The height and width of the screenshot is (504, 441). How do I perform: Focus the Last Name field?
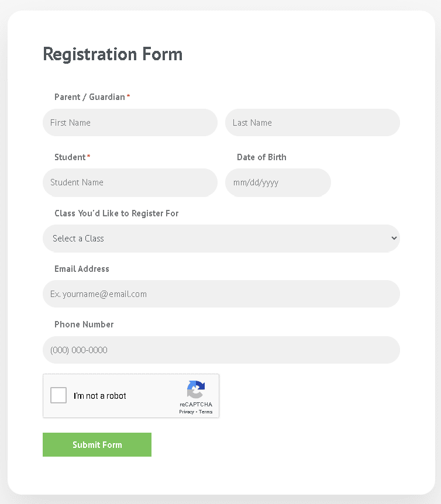[x=312, y=122]
